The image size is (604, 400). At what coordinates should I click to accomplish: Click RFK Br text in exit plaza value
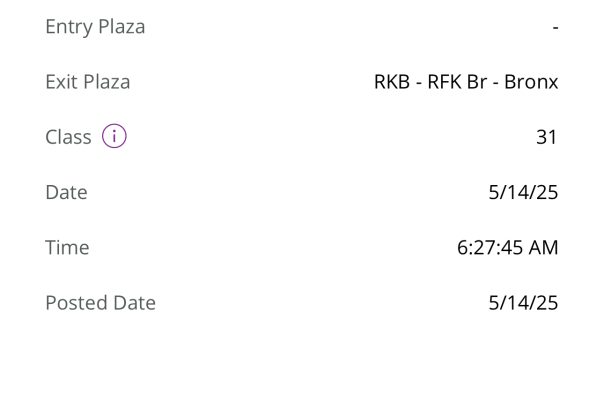(x=457, y=82)
